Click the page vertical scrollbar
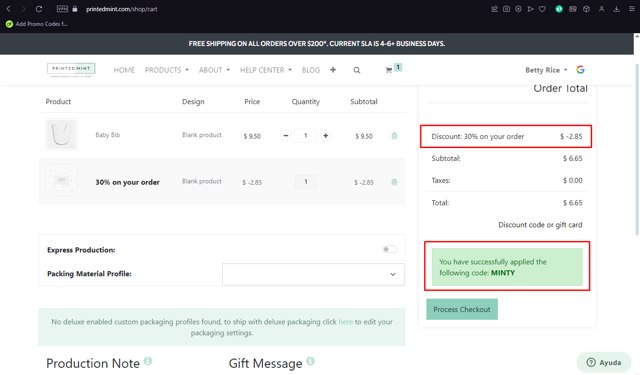640x375 pixels. point(636,149)
